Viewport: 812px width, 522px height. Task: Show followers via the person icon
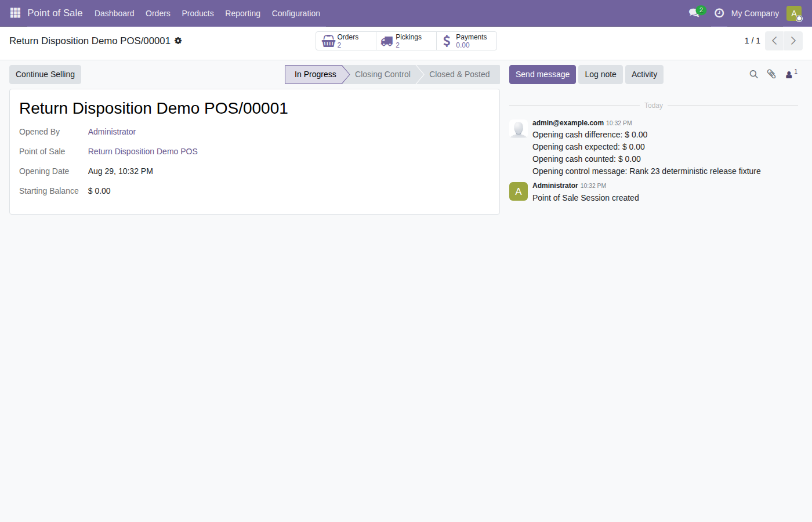pyautogui.click(x=791, y=74)
